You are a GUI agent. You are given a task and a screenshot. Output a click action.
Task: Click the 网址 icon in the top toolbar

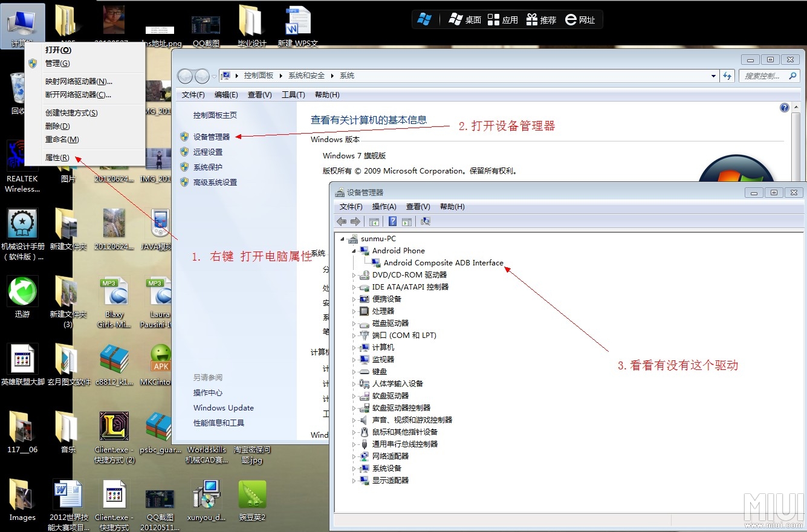[579, 19]
